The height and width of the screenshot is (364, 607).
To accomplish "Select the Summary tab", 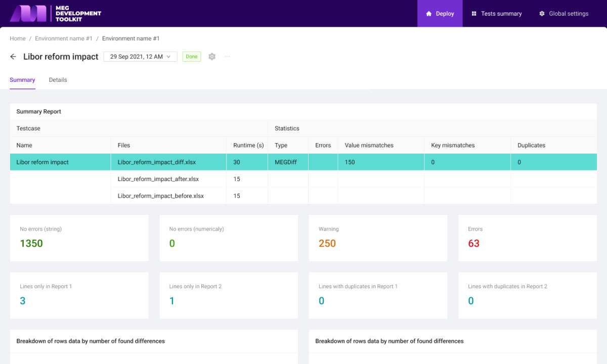I will (x=22, y=80).
